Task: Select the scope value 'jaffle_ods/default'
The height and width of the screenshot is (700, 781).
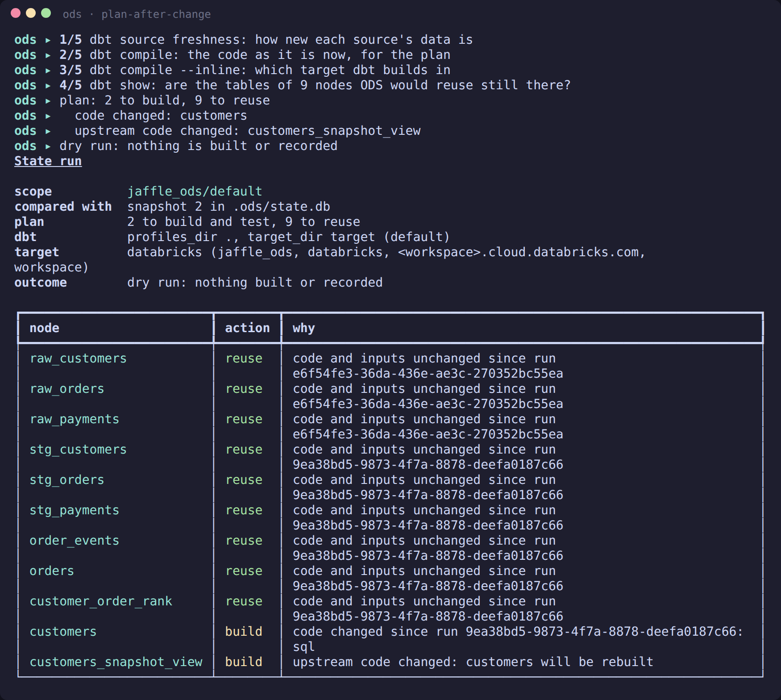Action: (x=195, y=192)
